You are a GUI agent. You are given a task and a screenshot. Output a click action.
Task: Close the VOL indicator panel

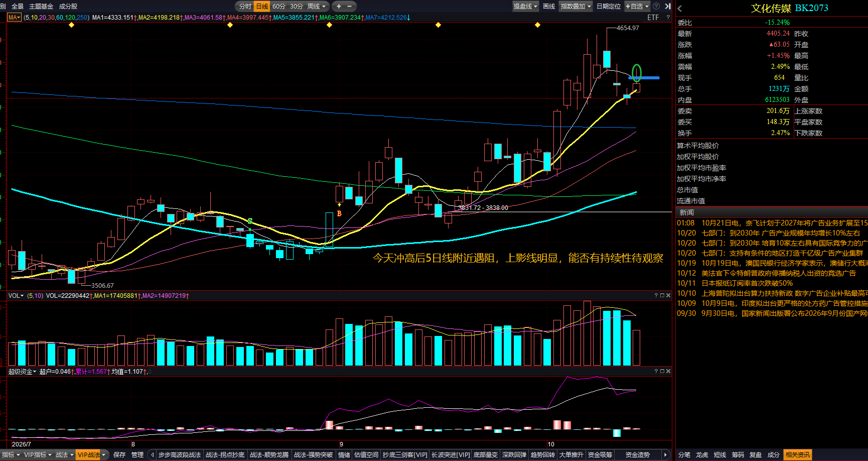pos(668,295)
